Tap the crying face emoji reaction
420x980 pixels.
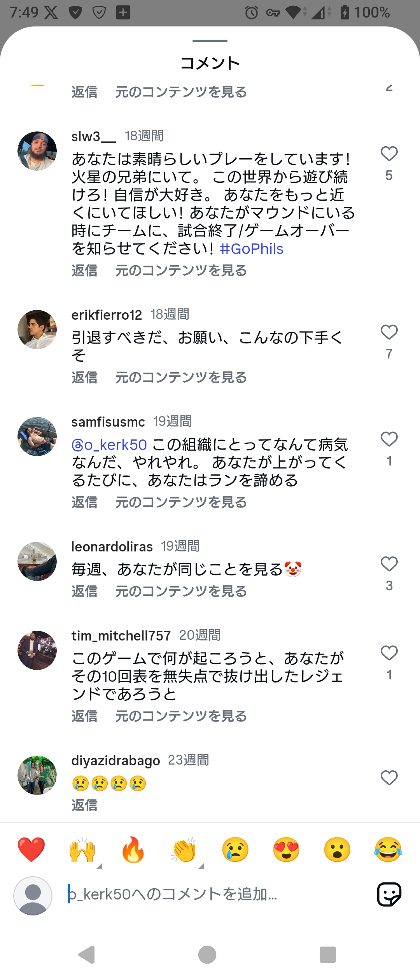235,850
